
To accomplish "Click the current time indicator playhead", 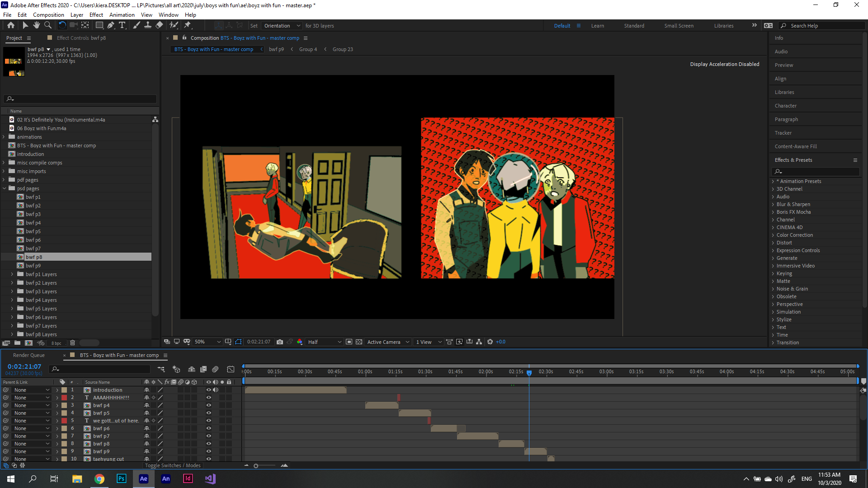I will [529, 372].
